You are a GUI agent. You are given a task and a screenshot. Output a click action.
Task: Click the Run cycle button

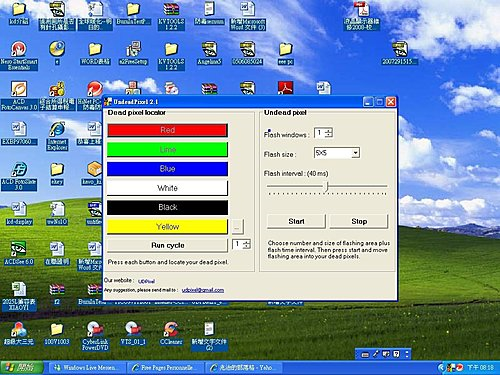tap(167, 245)
